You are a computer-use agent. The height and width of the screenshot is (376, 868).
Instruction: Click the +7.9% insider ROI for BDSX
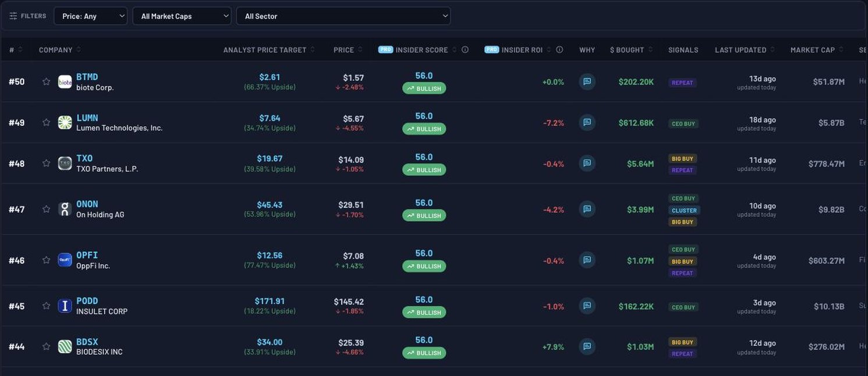pos(553,347)
